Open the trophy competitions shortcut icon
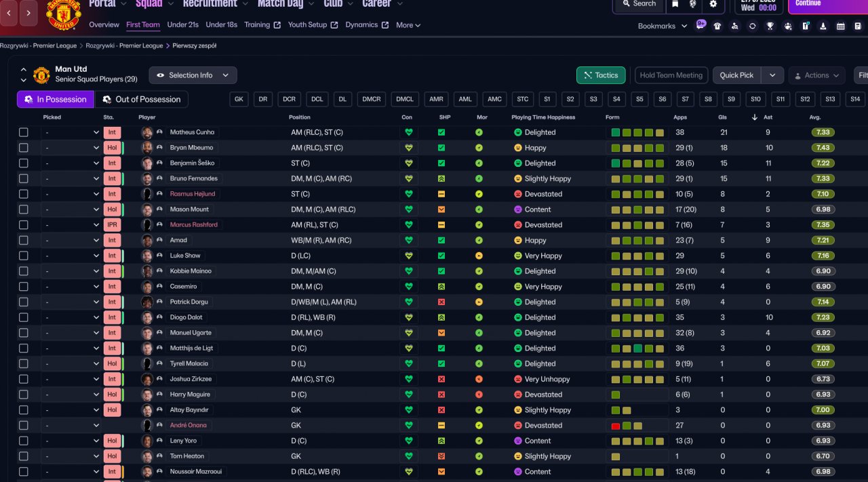 click(x=770, y=26)
